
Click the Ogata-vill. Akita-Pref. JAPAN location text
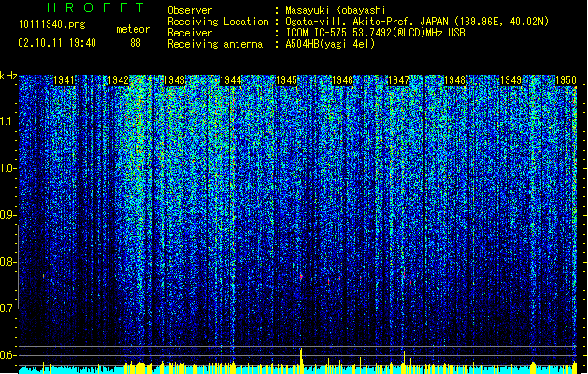417,22
